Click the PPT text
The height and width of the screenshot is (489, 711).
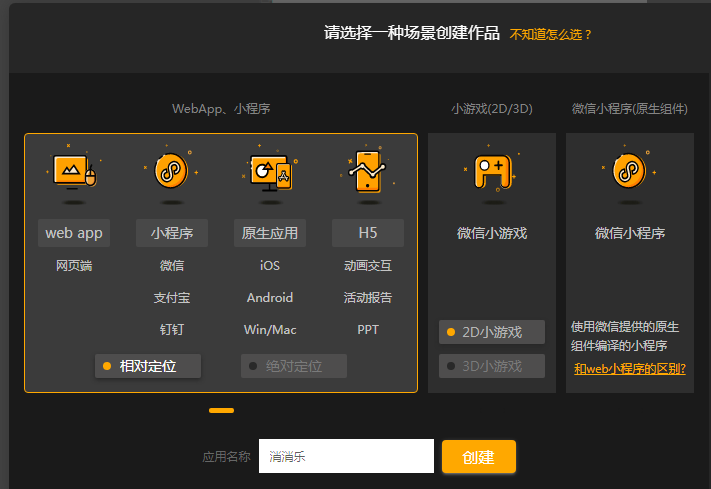(x=368, y=329)
